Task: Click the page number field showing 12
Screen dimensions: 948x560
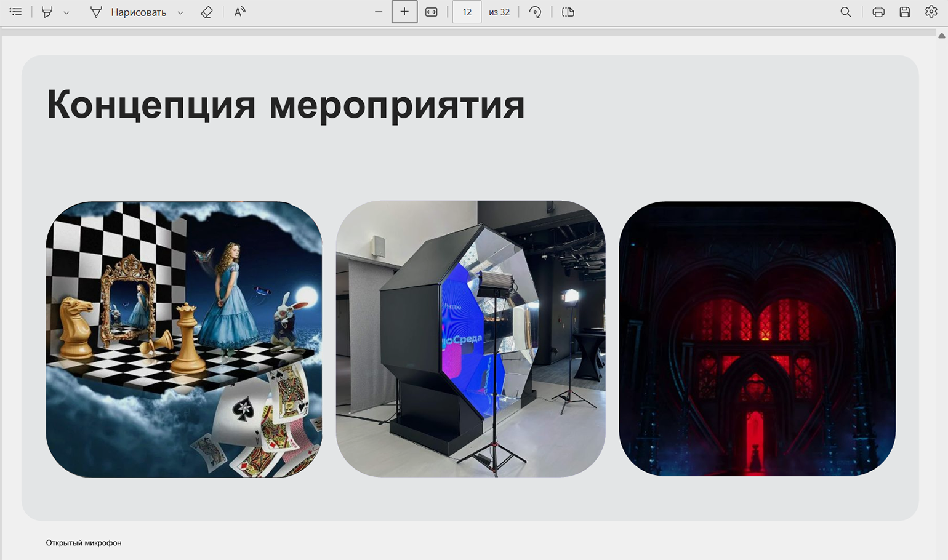Action: [x=467, y=12]
